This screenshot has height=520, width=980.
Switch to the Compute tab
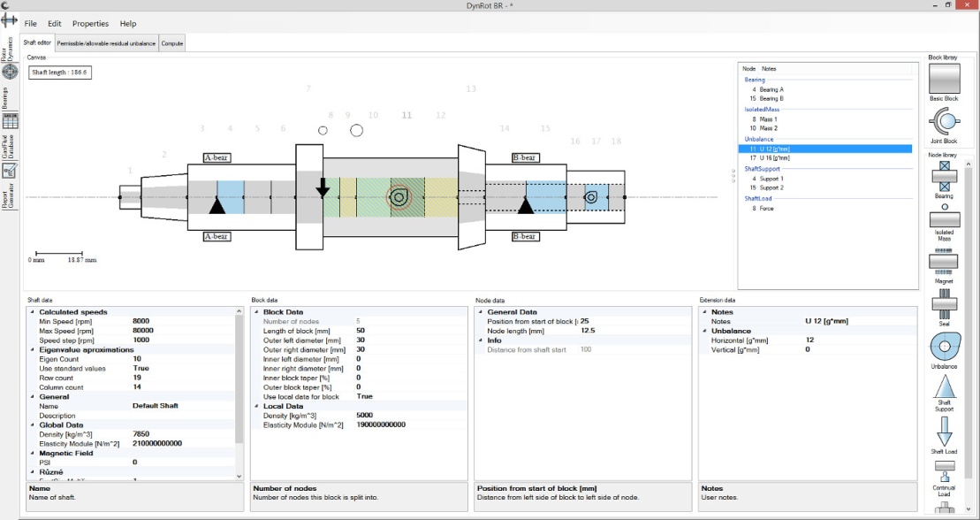tap(172, 43)
